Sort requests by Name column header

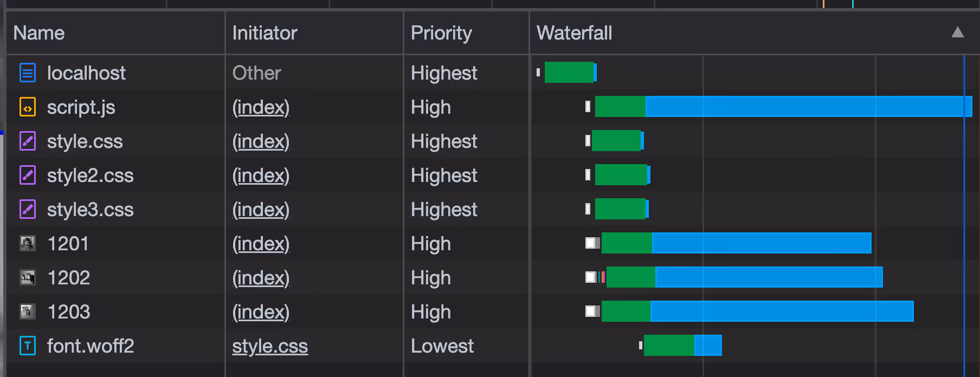[x=39, y=33]
